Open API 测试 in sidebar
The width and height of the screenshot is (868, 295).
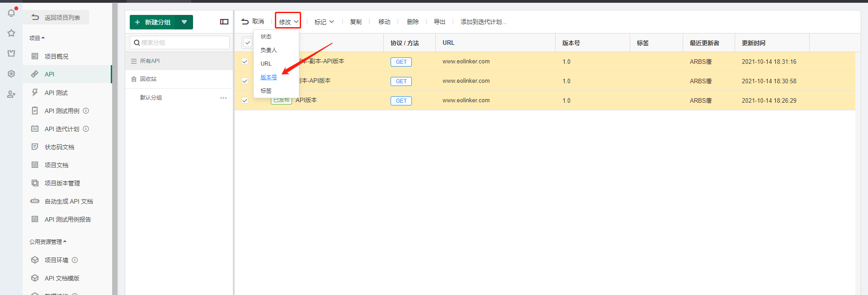pyautogui.click(x=56, y=93)
